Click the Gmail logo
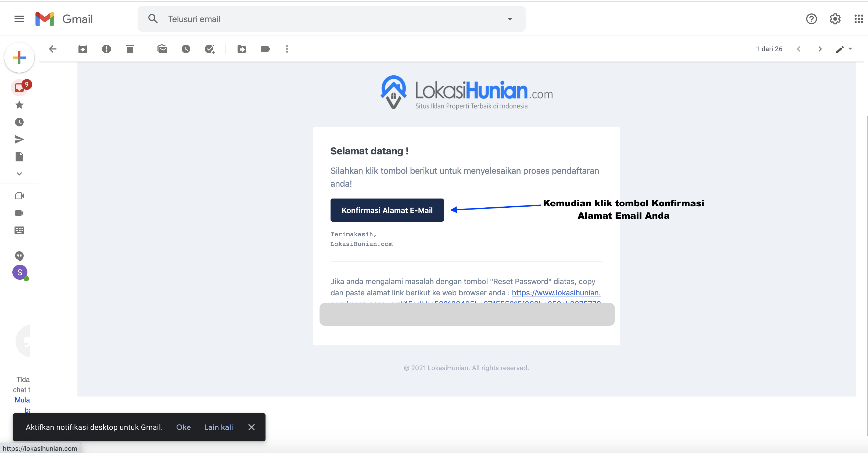This screenshot has height=453, width=868. (64, 19)
